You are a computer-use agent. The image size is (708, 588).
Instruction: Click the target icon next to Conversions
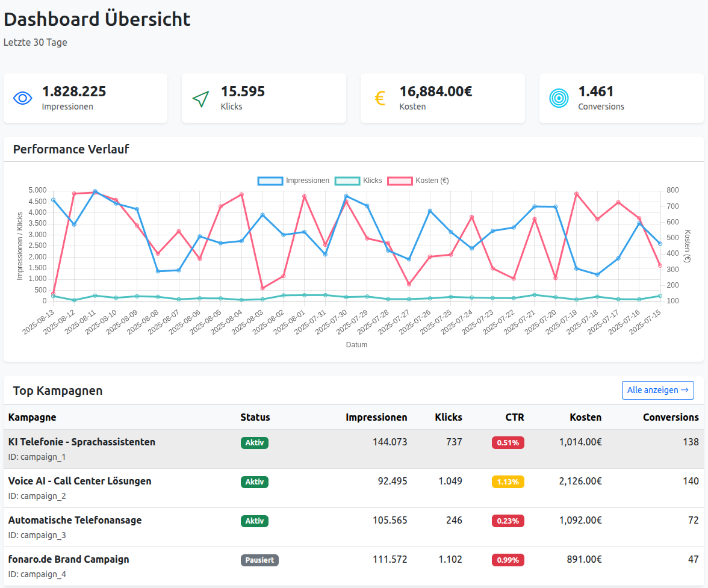pyautogui.click(x=559, y=97)
